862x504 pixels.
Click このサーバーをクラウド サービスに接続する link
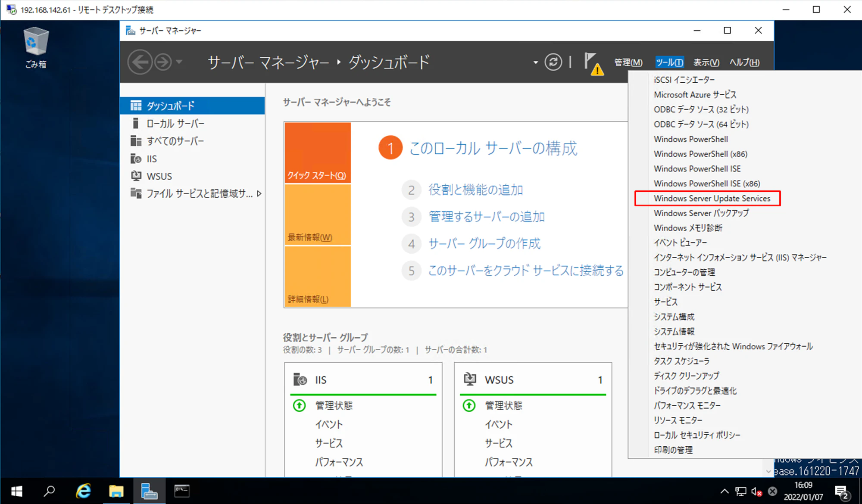pos(526,271)
